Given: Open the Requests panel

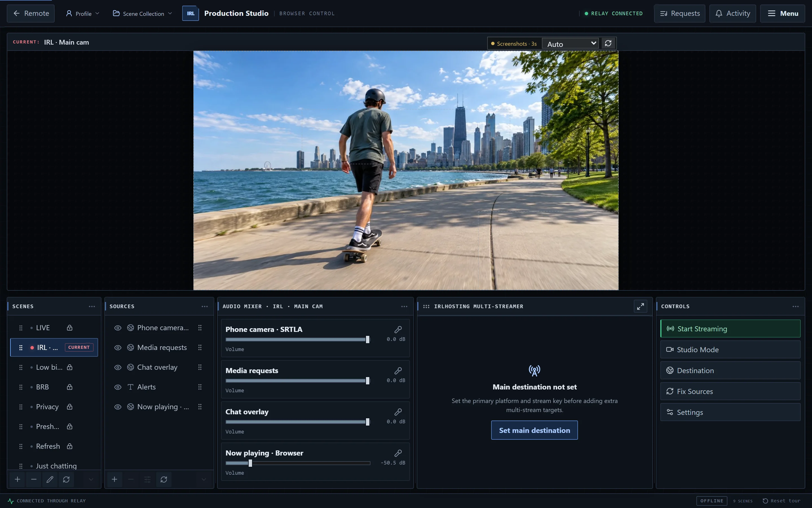Looking at the screenshot, I should pos(679,14).
